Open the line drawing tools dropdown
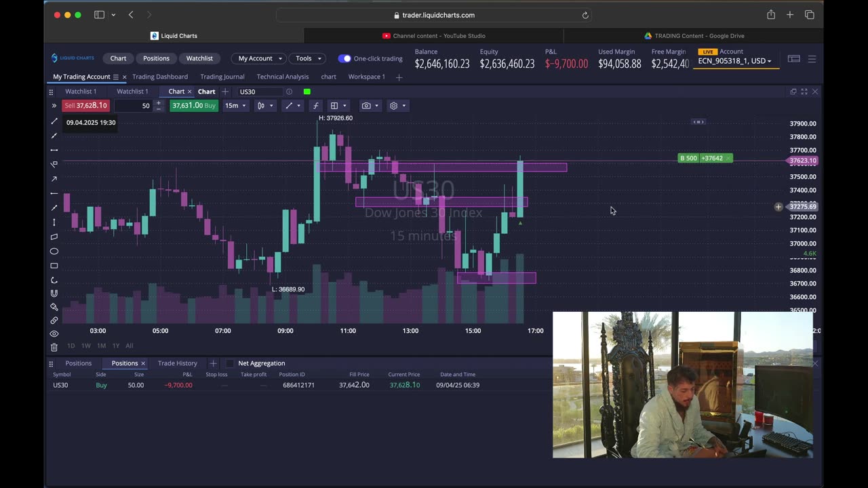 click(x=293, y=106)
